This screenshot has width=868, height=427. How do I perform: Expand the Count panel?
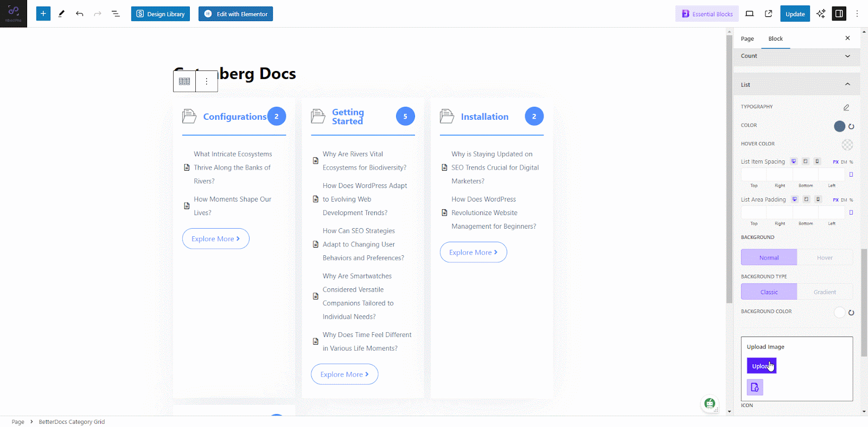point(796,56)
